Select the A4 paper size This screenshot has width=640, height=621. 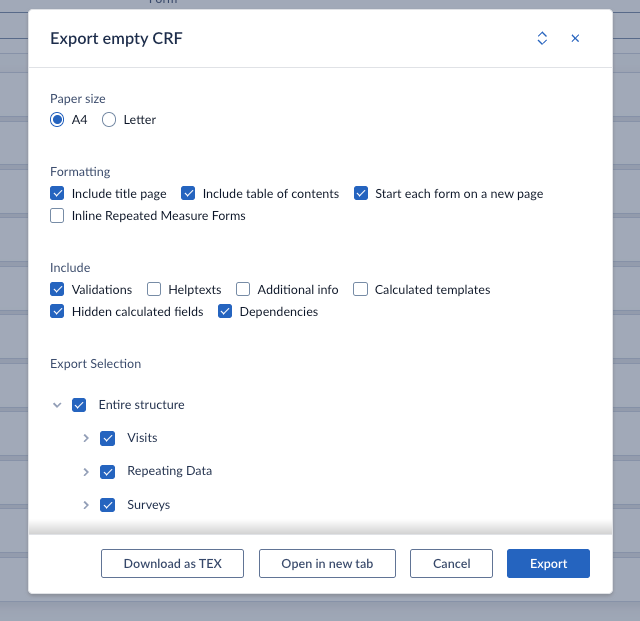57,120
